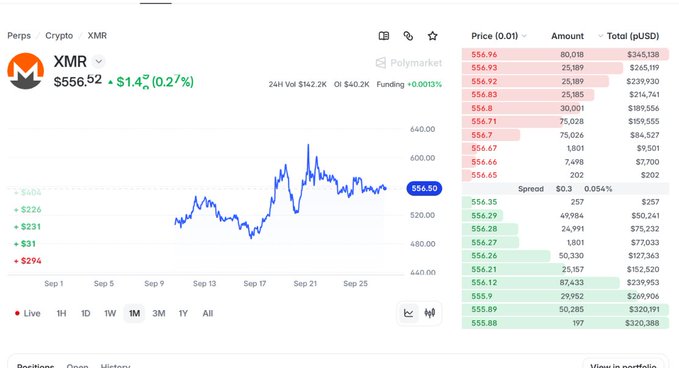Click the total $320,388 in the order book
This screenshot has height=368, width=679.
coord(642,323)
